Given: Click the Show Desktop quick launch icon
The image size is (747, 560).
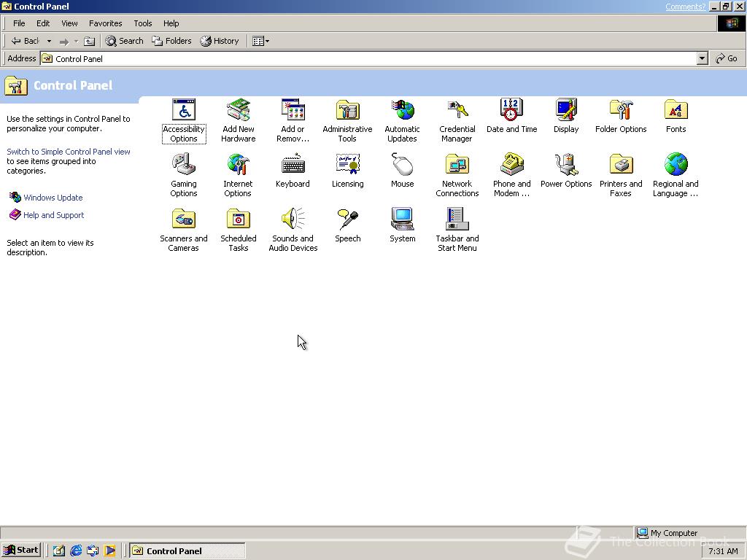Looking at the screenshot, I should click(x=93, y=551).
